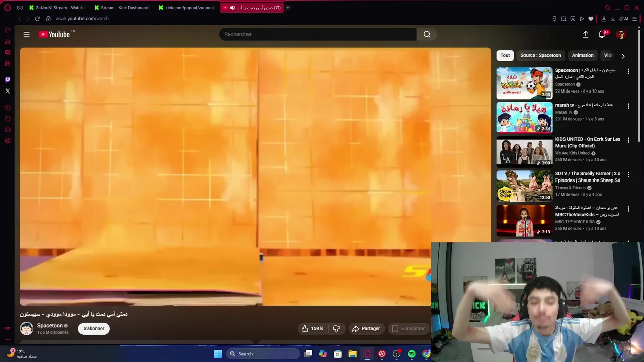Viewport: 644px width, 362px height.
Task: Open Opera profile account icon
Action: coord(604,19)
